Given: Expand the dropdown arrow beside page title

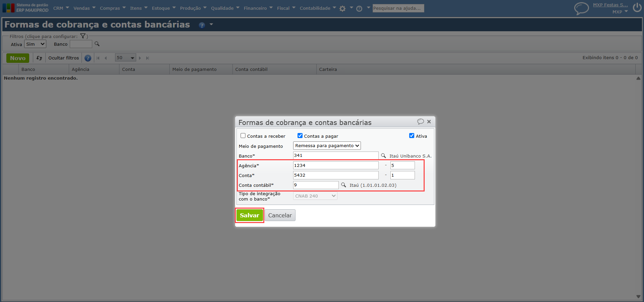Looking at the screenshot, I should click(211, 25).
